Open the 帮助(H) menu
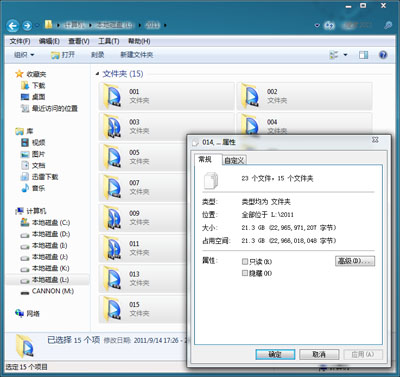 (x=139, y=41)
